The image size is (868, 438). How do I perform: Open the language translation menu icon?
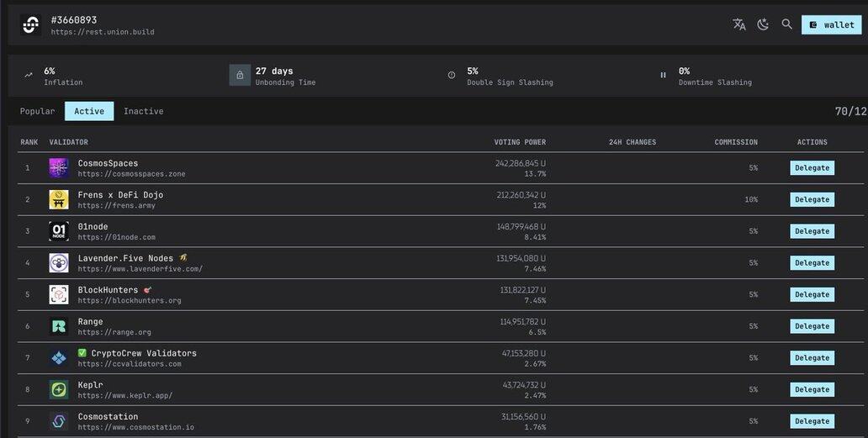(739, 24)
